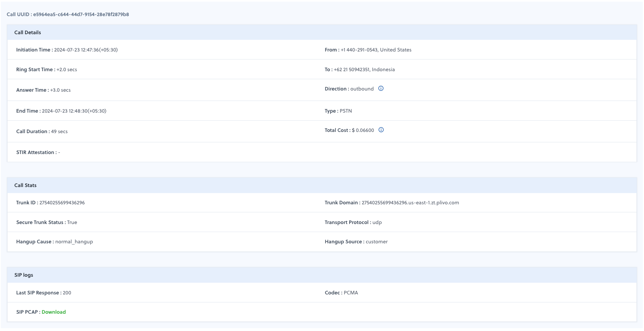Click the Trunk Domain plivo.com address
Viewport: 644px width, 331px height.
click(410, 203)
